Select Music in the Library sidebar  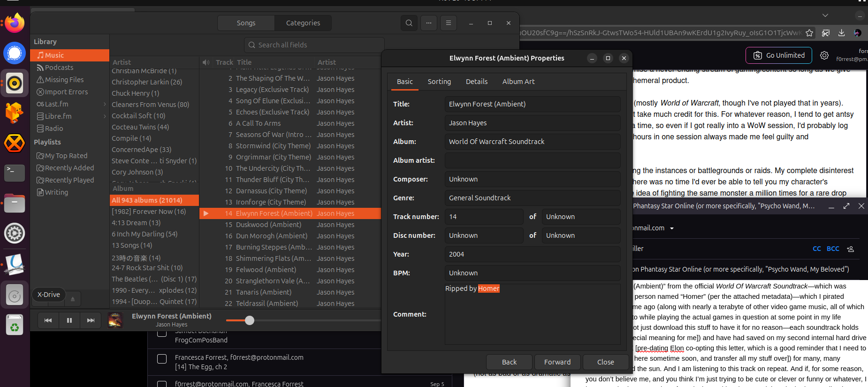tap(70, 55)
